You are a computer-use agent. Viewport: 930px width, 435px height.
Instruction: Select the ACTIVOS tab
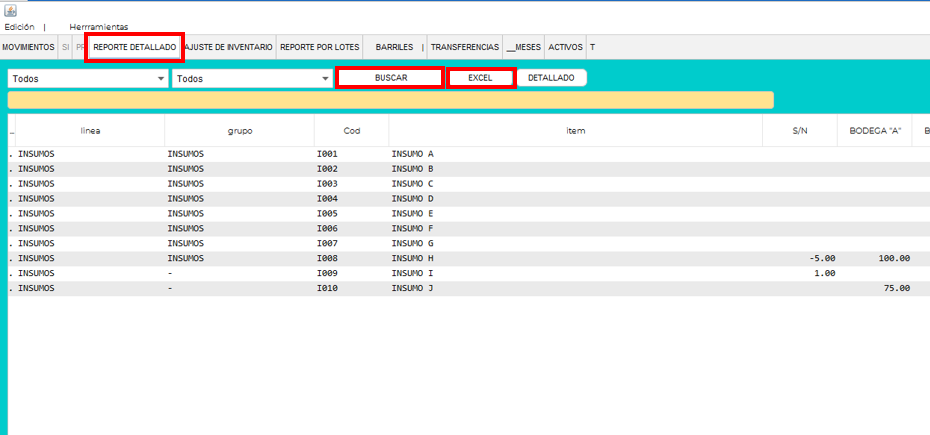[x=565, y=47]
